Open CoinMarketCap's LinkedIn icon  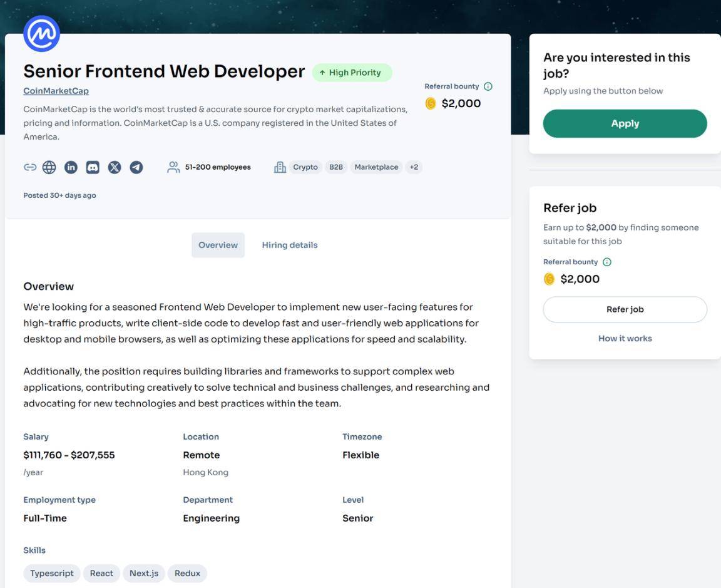(71, 167)
